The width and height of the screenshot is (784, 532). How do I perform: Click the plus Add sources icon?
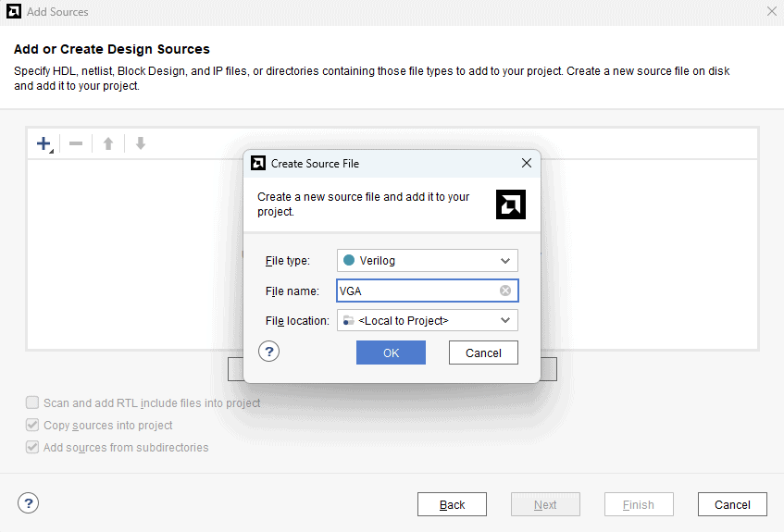43,143
